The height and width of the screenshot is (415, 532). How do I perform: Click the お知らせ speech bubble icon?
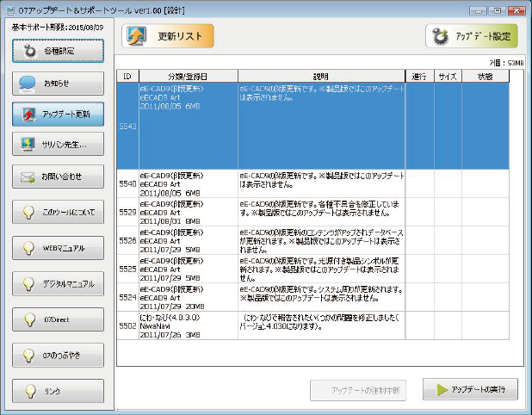(28, 84)
